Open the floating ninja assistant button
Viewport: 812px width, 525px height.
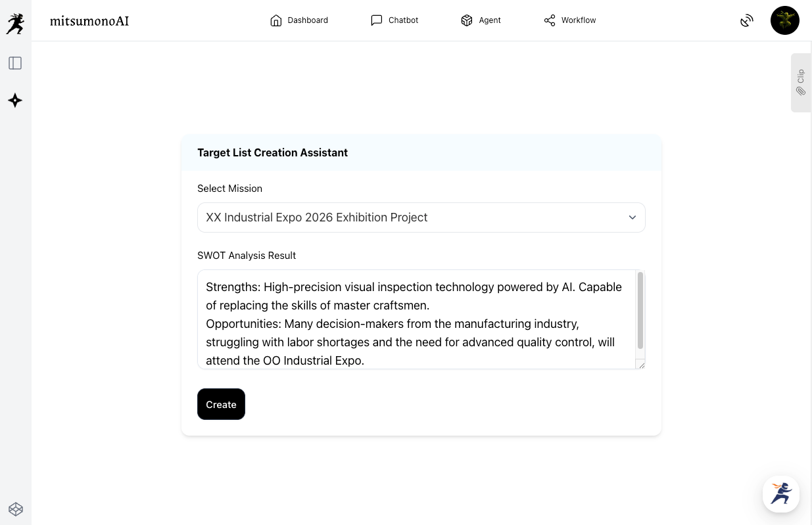click(x=780, y=493)
